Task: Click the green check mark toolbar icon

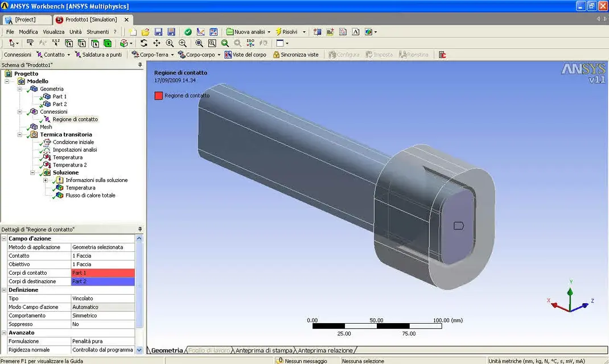Action: pos(188,32)
